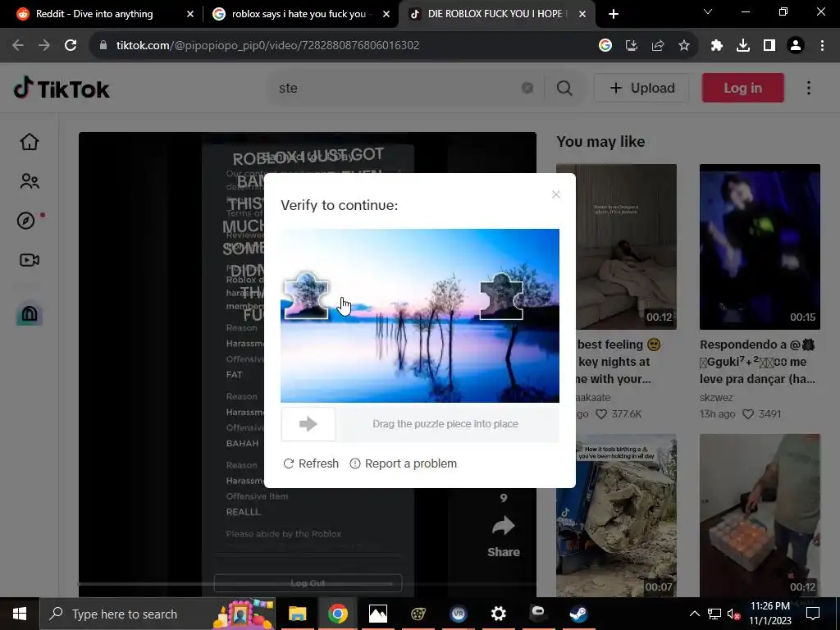Open the Photos app from the taskbar

377,614
